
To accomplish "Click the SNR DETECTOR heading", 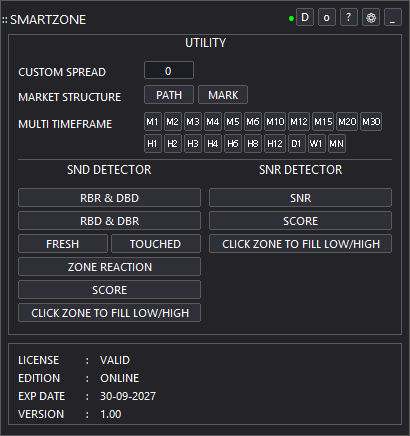I will 300,170.
